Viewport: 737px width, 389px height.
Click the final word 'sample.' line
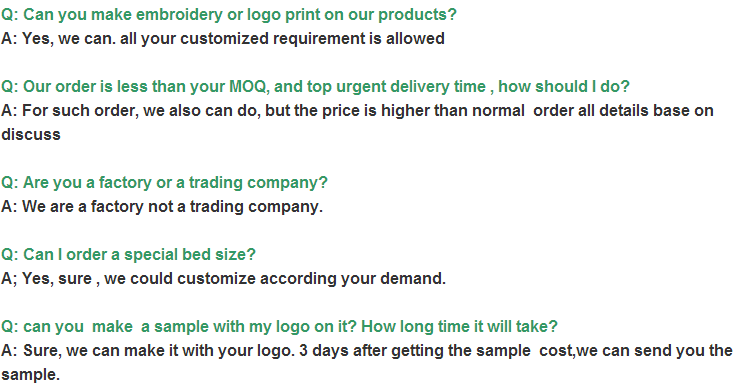[31, 375]
